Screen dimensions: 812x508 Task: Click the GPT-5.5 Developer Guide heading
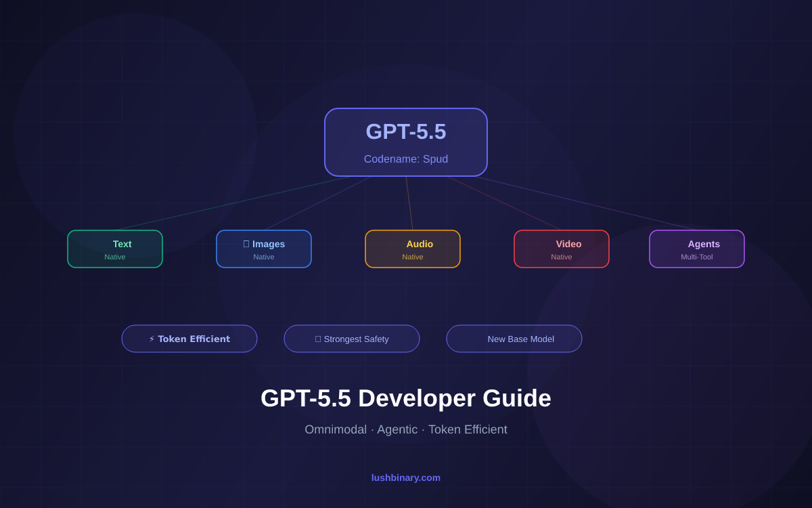pyautogui.click(x=406, y=398)
